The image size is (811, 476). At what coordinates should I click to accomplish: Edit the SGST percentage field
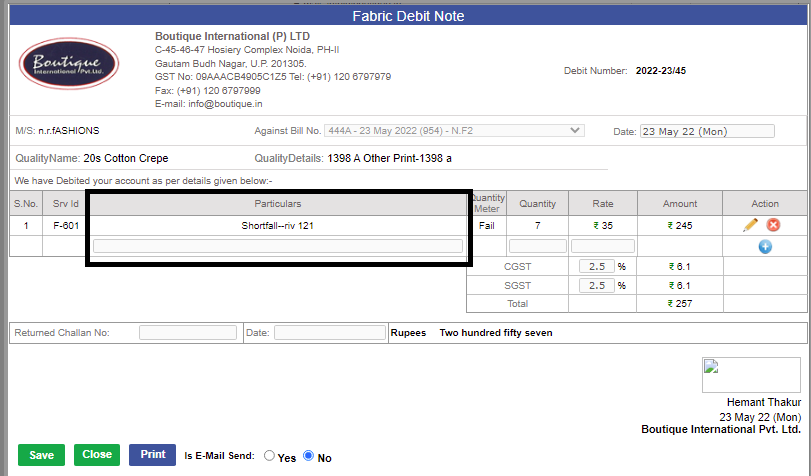(596, 285)
